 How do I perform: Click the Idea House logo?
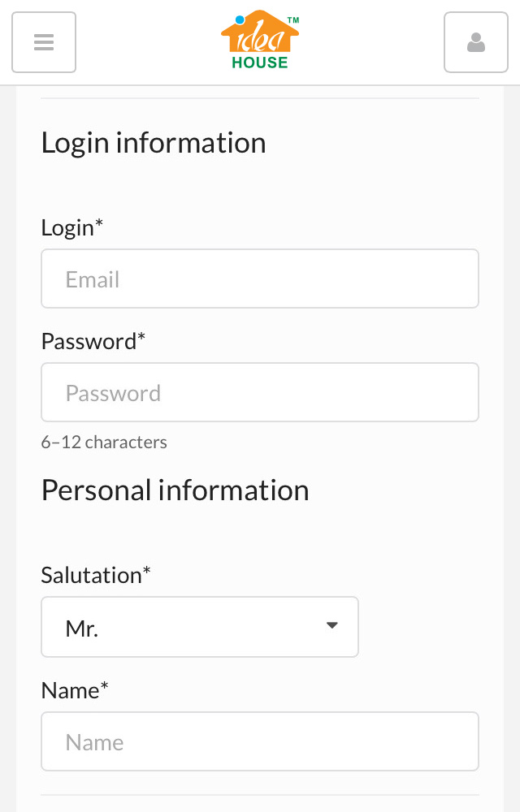click(260, 40)
